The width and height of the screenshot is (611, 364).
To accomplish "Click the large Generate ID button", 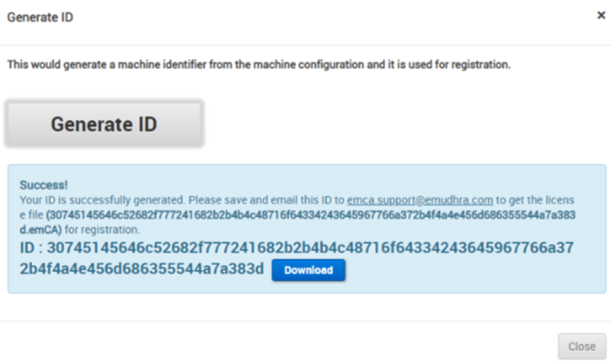I will (104, 124).
